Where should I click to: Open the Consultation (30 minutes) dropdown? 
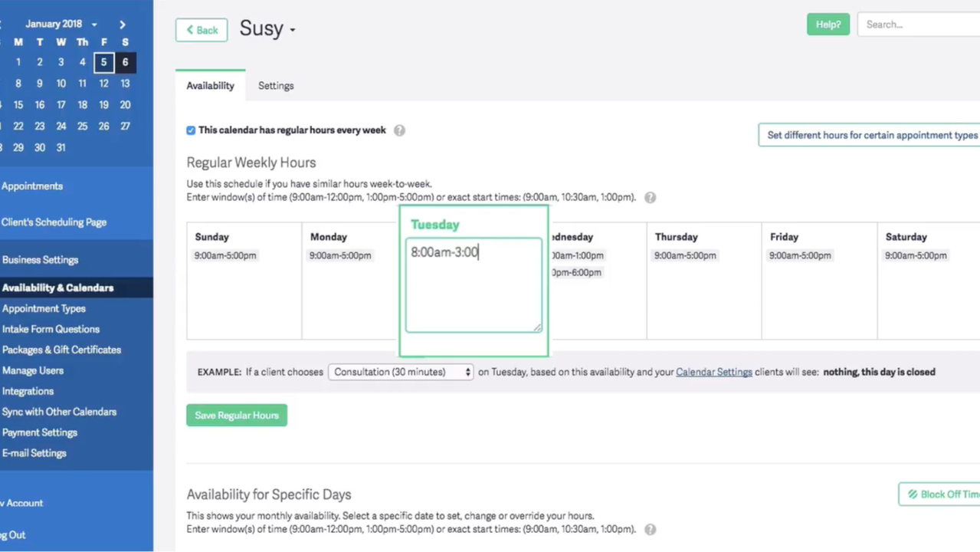point(401,372)
